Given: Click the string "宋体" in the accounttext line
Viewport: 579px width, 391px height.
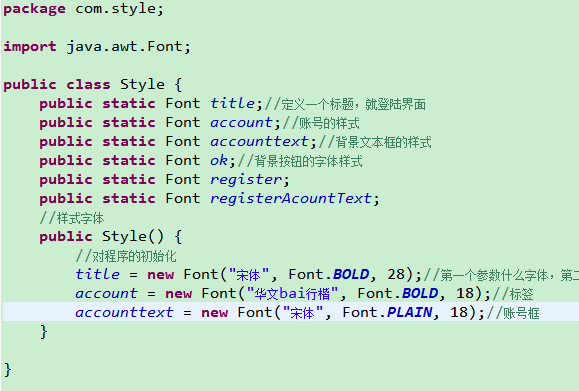Looking at the screenshot, I should click(303, 313).
